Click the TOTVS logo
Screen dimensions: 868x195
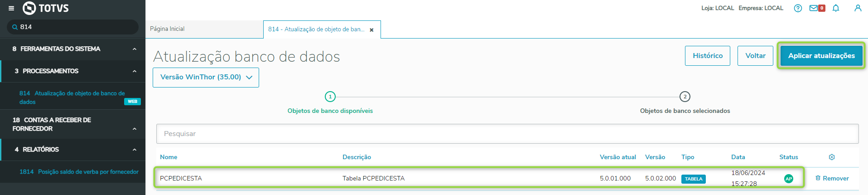click(x=46, y=8)
